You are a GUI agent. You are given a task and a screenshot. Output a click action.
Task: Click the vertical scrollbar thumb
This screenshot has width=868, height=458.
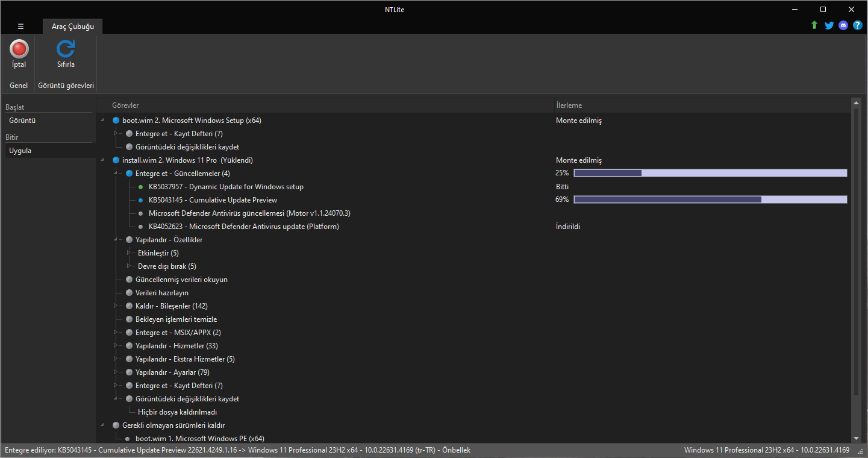pos(856,253)
